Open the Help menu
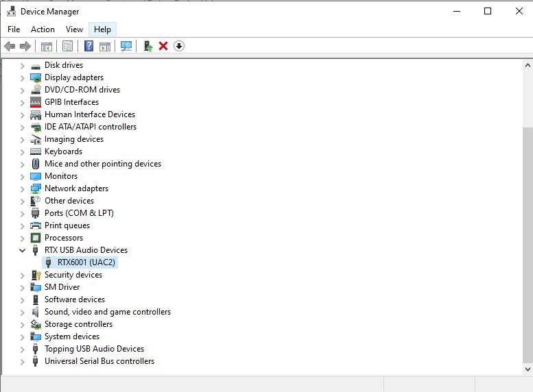 [x=102, y=29]
